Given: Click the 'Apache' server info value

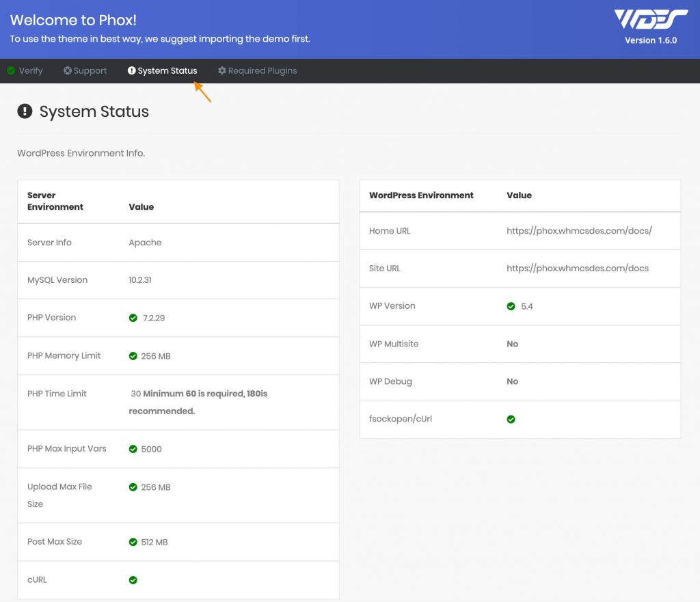Looking at the screenshot, I should [145, 243].
